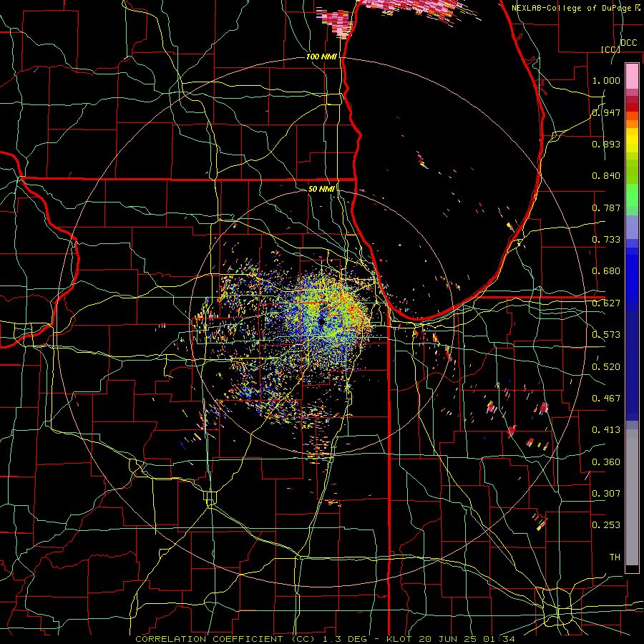Select the 0.467 scale value

[606, 399]
